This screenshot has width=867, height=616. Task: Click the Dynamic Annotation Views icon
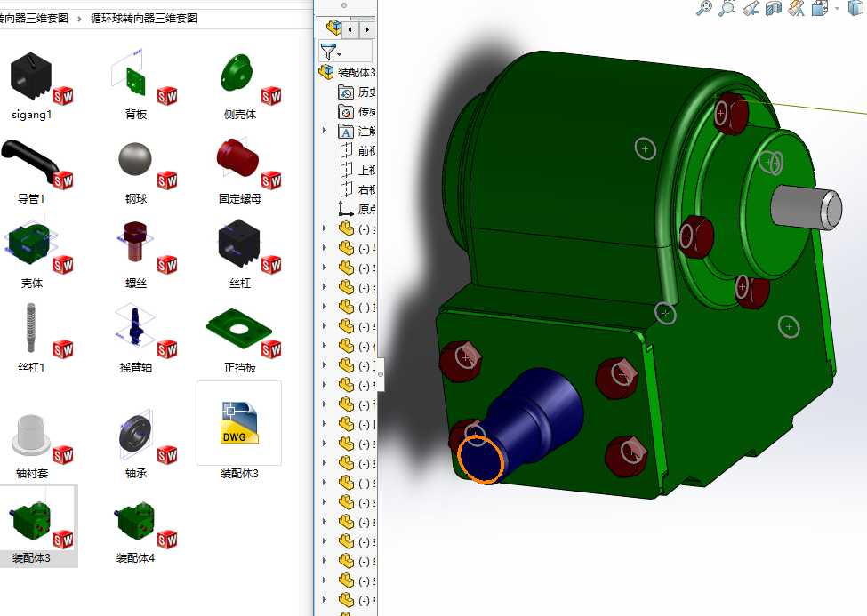click(796, 8)
